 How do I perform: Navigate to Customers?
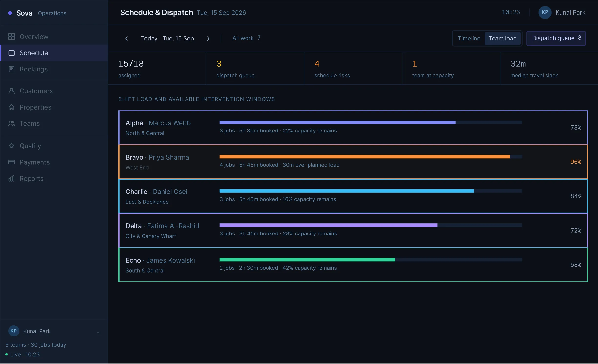pos(54,91)
